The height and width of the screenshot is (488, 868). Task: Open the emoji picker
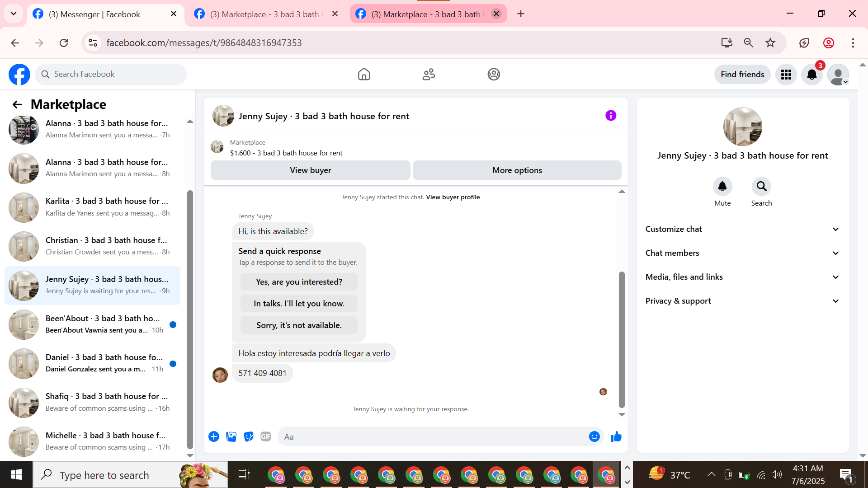tap(594, 436)
